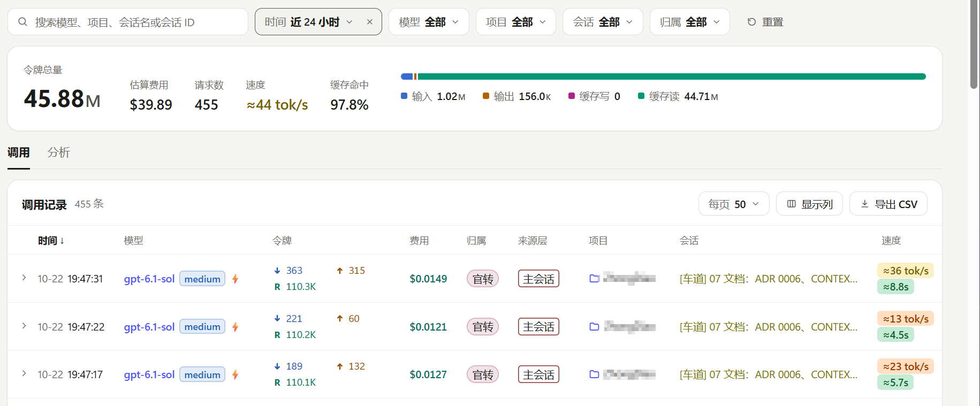Click the cache-read R icon beside 110.3K
This screenshot has height=406, width=980.
[x=277, y=287]
